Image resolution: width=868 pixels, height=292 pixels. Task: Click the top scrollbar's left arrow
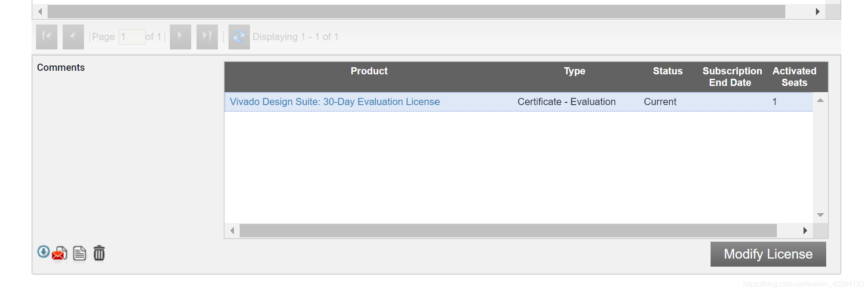pos(40,12)
